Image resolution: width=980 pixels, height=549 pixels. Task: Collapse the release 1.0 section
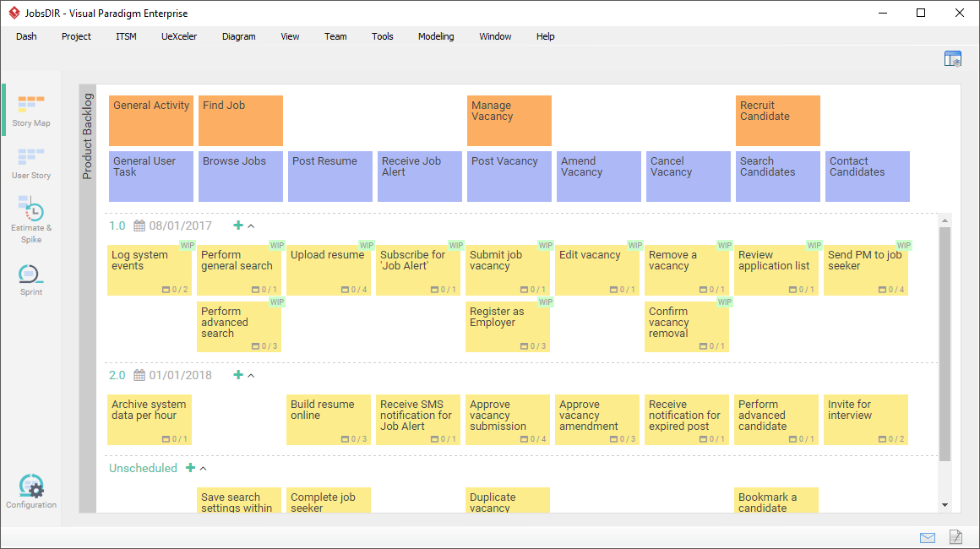pyautogui.click(x=251, y=226)
